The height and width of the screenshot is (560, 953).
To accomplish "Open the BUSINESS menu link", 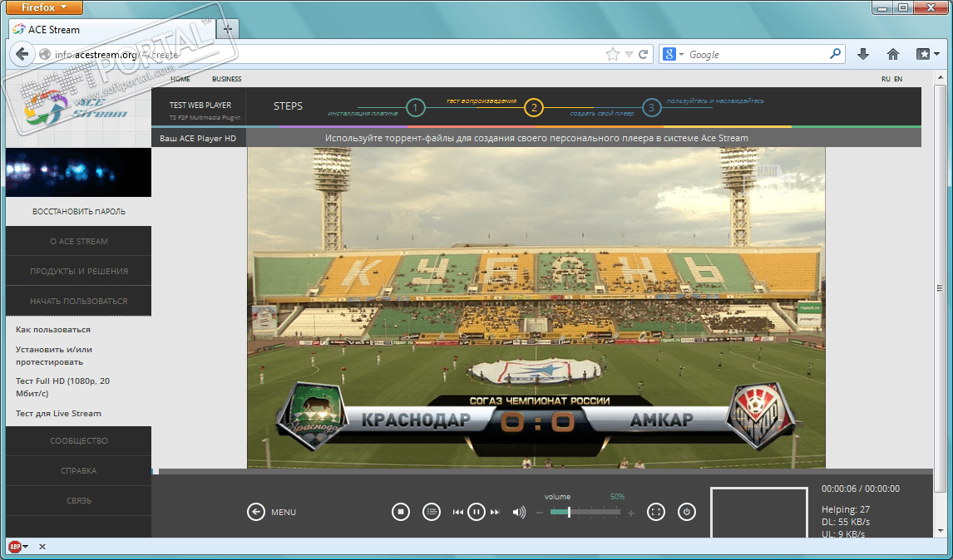I will pos(227,79).
